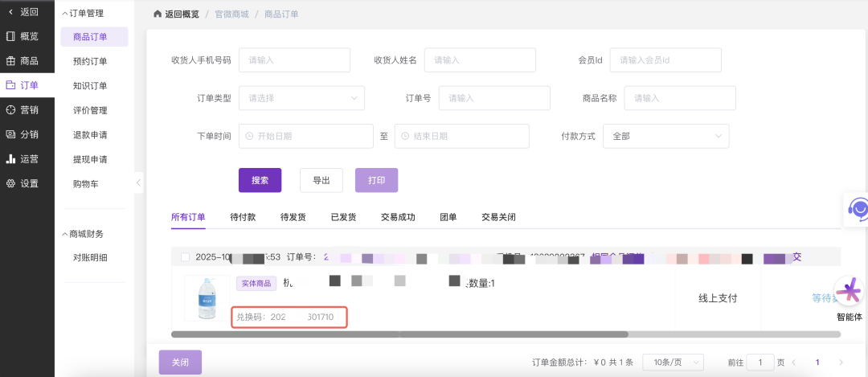Open the 商品 products sidebar icon

[x=11, y=61]
